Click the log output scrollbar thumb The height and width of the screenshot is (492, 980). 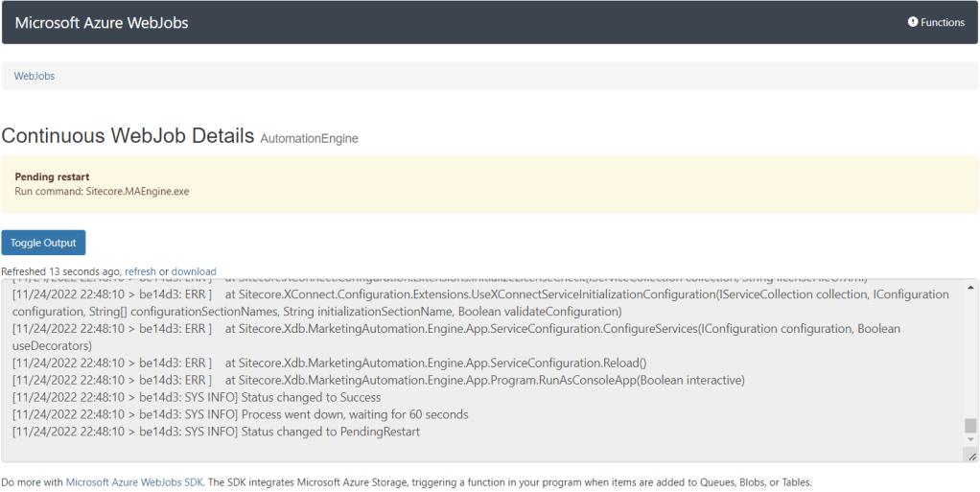click(x=970, y=426)
